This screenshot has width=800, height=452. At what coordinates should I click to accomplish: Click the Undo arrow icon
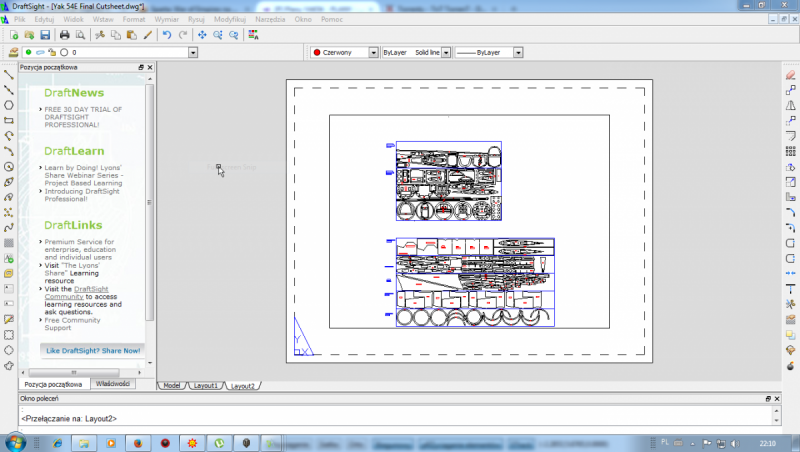(x=167, y=35)
